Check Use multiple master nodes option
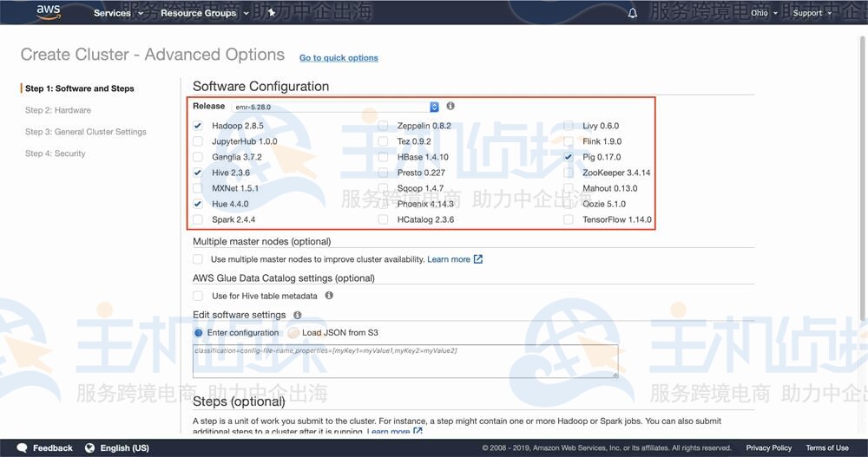The height and width of the screenshot is (457, 868). click(198, 259)
